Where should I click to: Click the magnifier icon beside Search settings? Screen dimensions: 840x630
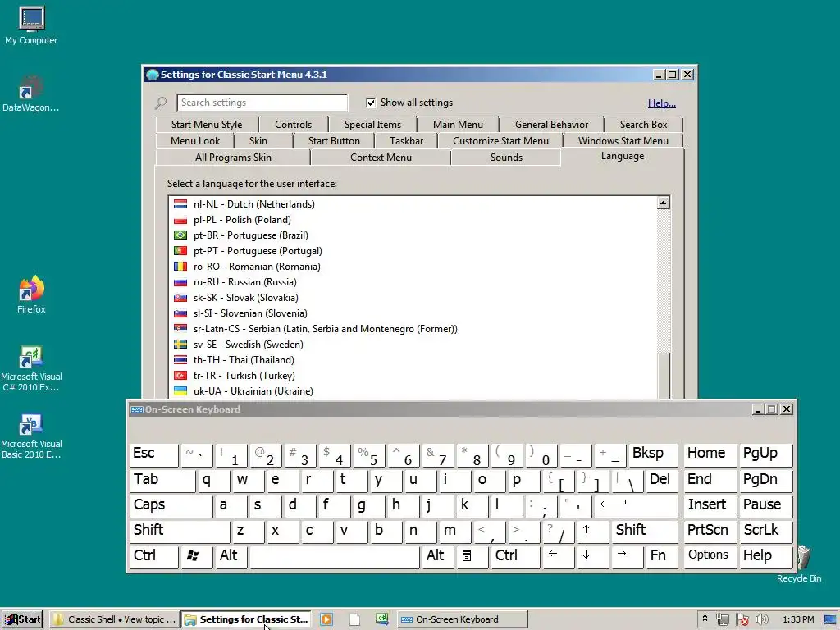(161, 103)
